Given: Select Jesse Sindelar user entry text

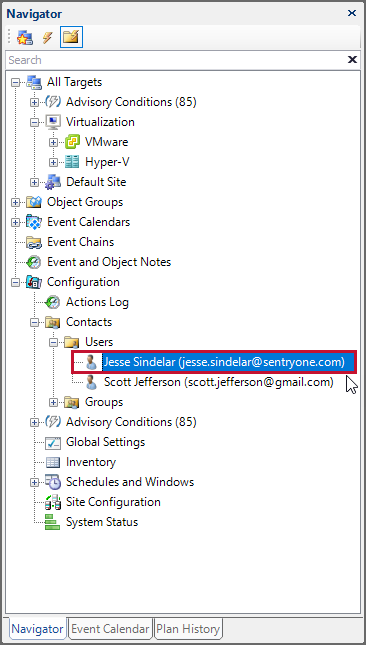Looking at the screenshot, I should (224, 362).
